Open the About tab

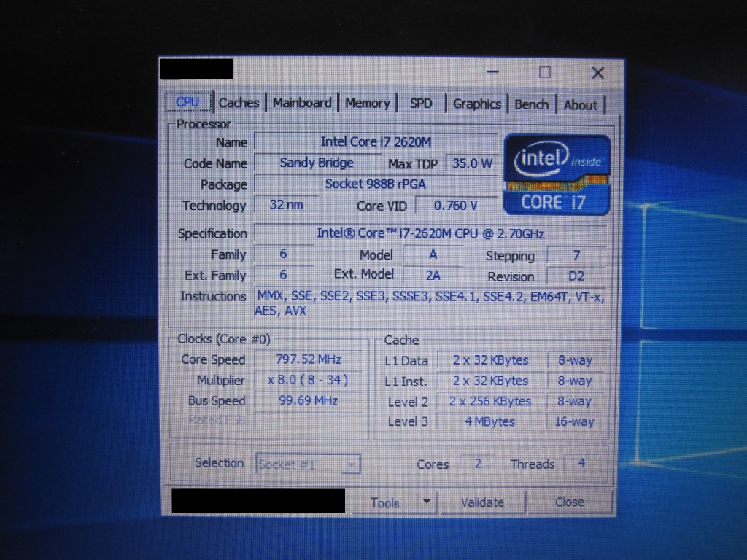pos(580,105)
